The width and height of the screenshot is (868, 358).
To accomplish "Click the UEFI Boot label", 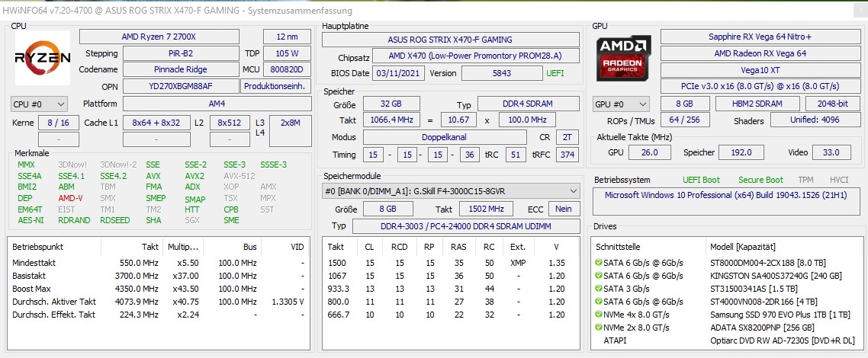I will click(x=702, y=180).
